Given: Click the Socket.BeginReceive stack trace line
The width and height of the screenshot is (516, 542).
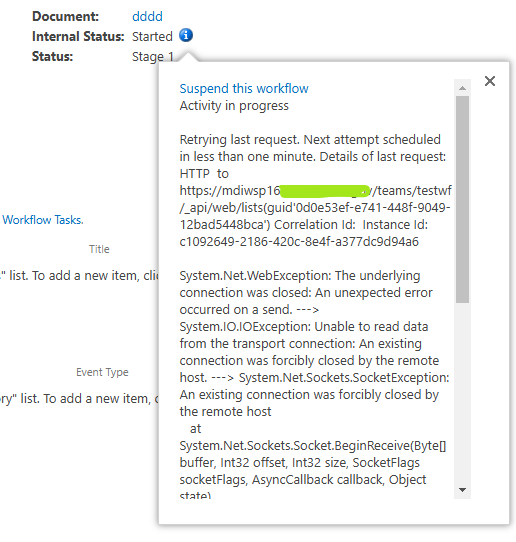Looking at the screenshot, I should tap(313, 446).
